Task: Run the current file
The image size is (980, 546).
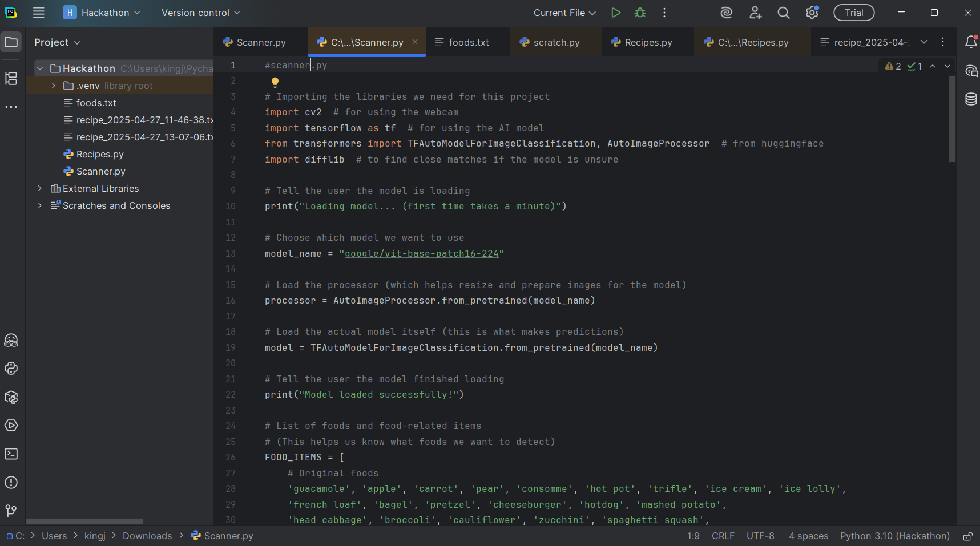Action: coord(615,13)
